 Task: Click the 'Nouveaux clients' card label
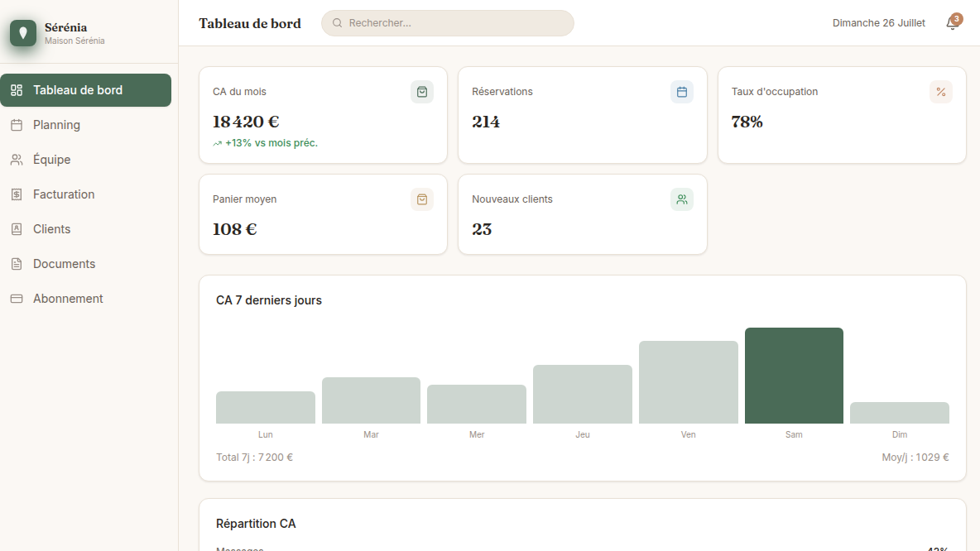(512, 199)
